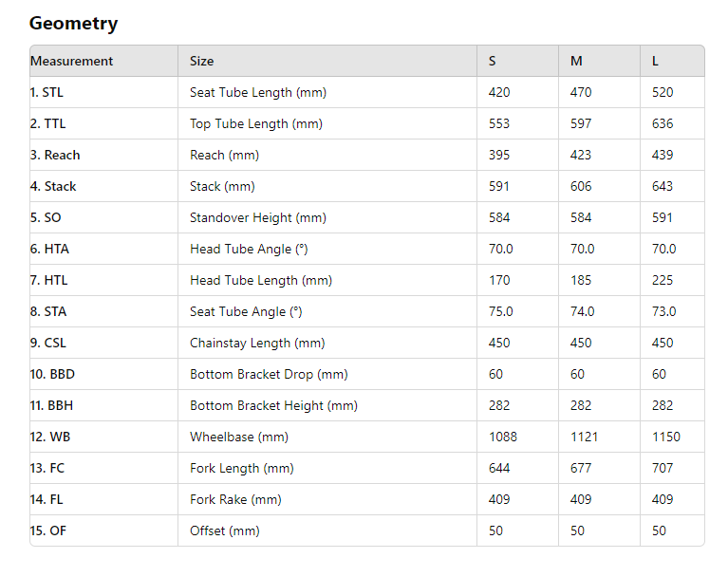Click the Stack value 643 for size L

click(663, 186)
